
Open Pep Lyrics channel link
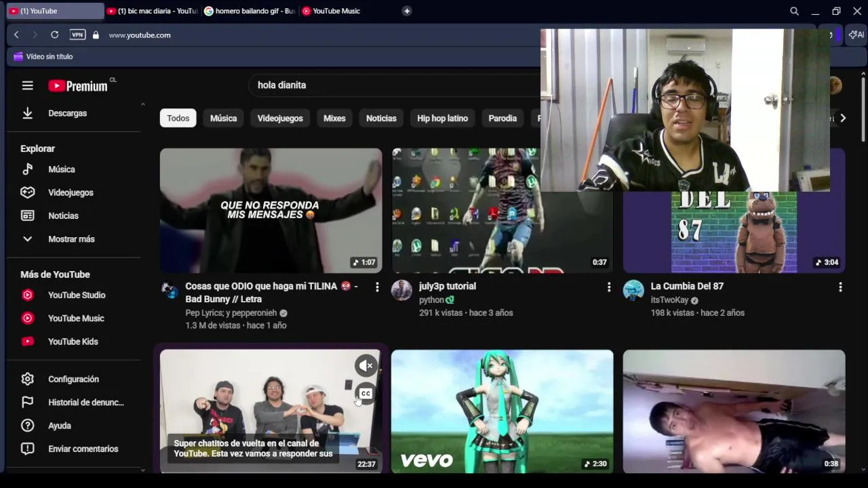(231, 312)
